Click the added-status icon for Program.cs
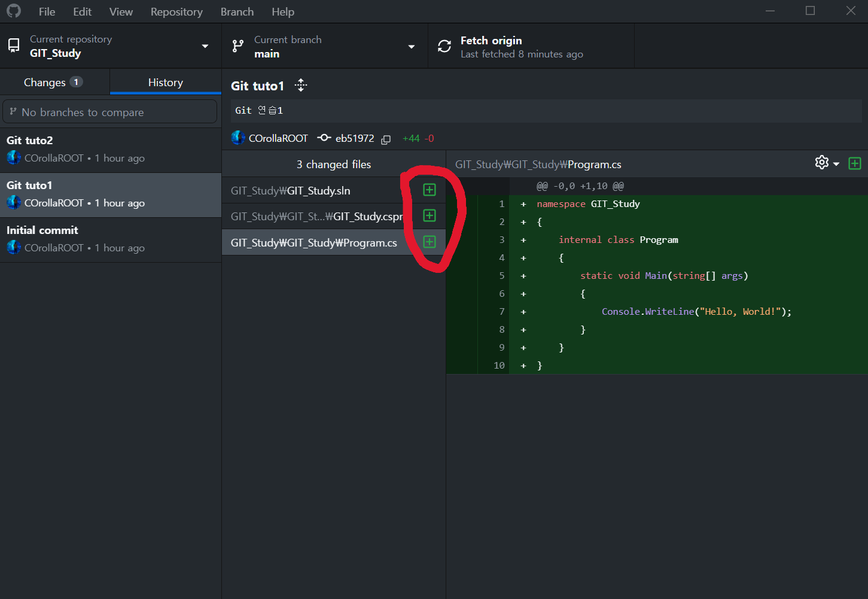The height and width of the screenshot is (599, 868). point(430,242)
